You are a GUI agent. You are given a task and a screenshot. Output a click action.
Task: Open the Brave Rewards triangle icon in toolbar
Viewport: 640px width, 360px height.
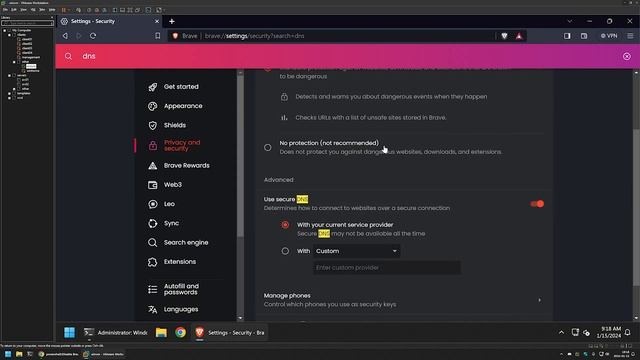click(x=519, y=36)
